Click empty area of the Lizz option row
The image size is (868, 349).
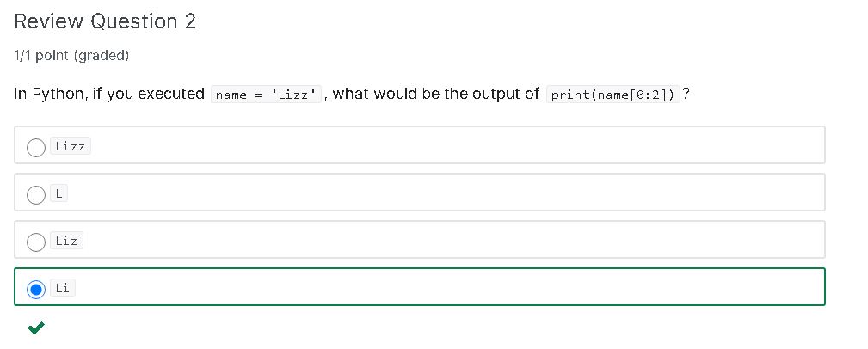coord(443,145)
